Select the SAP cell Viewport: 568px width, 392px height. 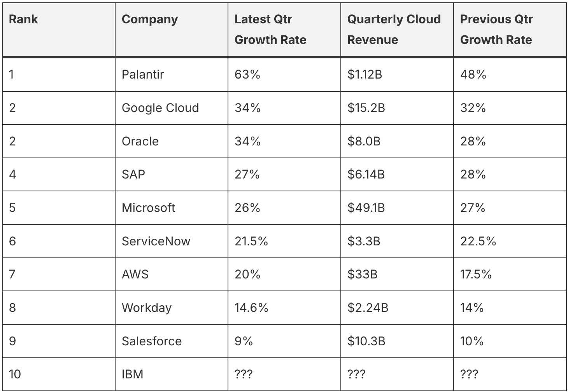point(133,174)
